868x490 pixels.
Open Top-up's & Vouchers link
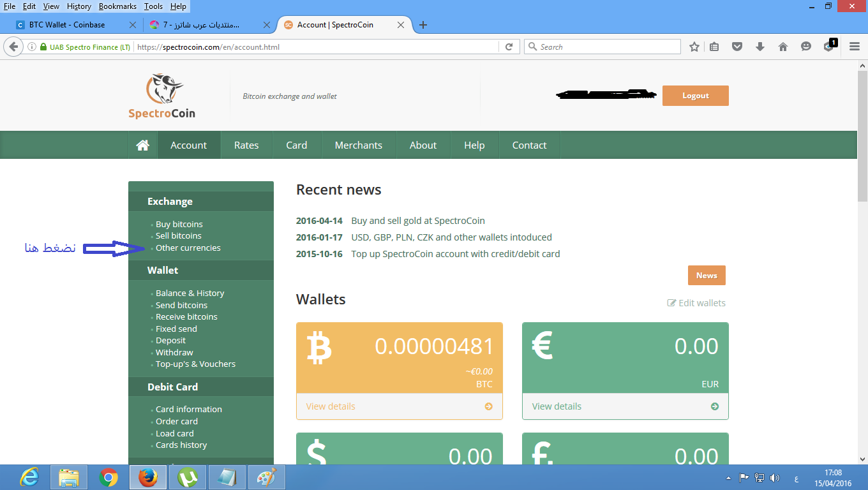click(195, 364)
